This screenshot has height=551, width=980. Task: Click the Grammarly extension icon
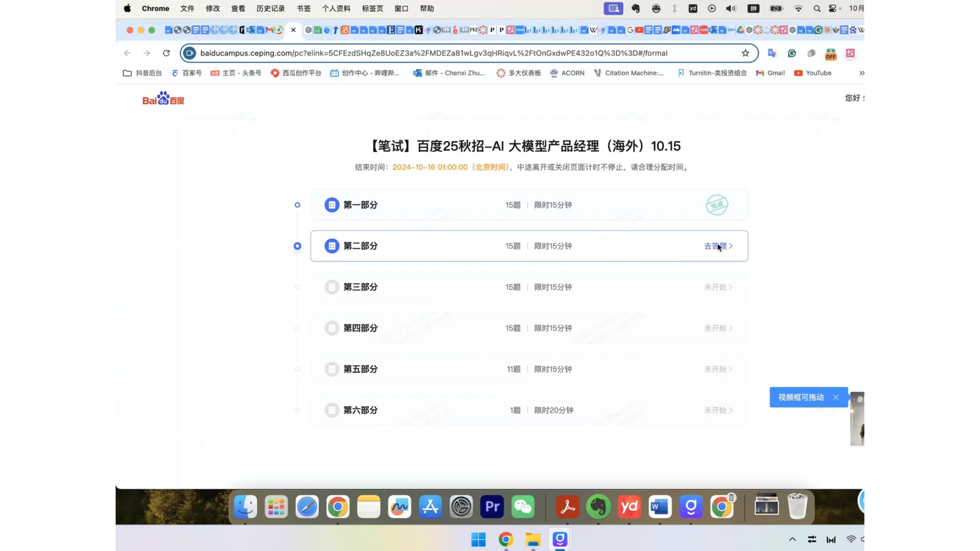[x=792, y=53]
